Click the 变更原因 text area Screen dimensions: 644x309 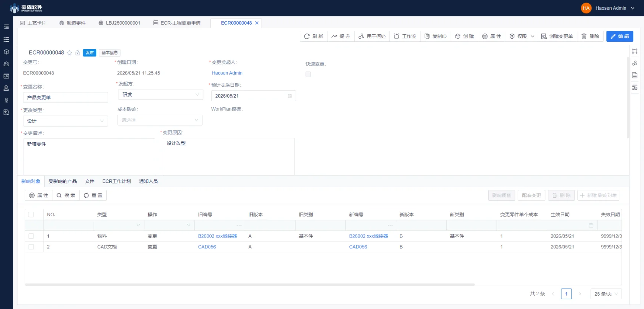pos(229,156)
